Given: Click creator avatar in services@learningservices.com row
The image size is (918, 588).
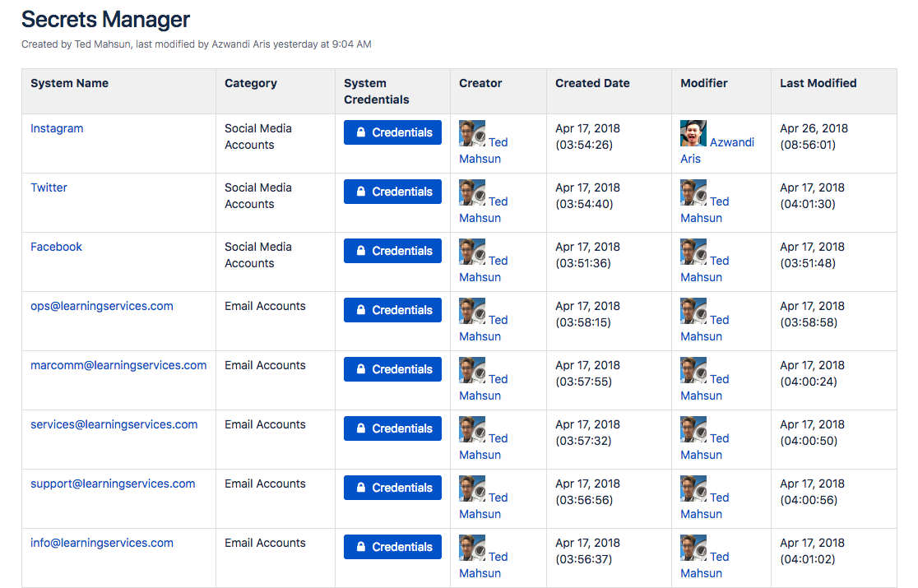Looking at the screenshot, I should tap(472, 428).
